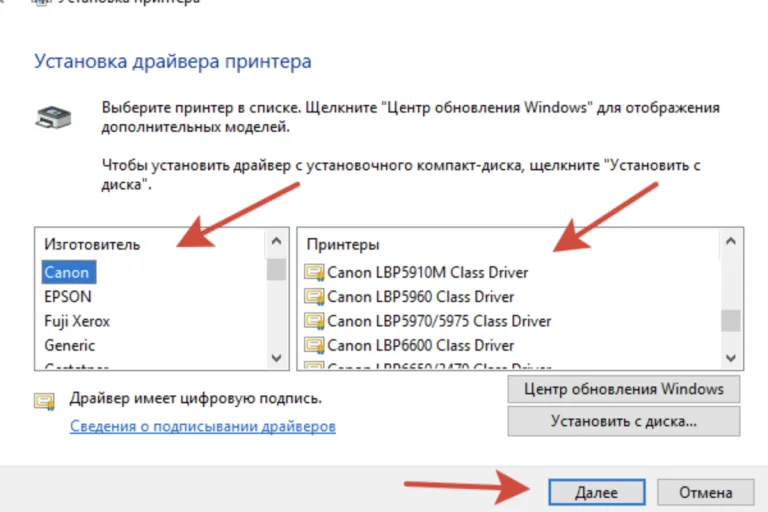Open the Windows Update center button
This screenshot has height=512, width=768.
tap(624, 390)
